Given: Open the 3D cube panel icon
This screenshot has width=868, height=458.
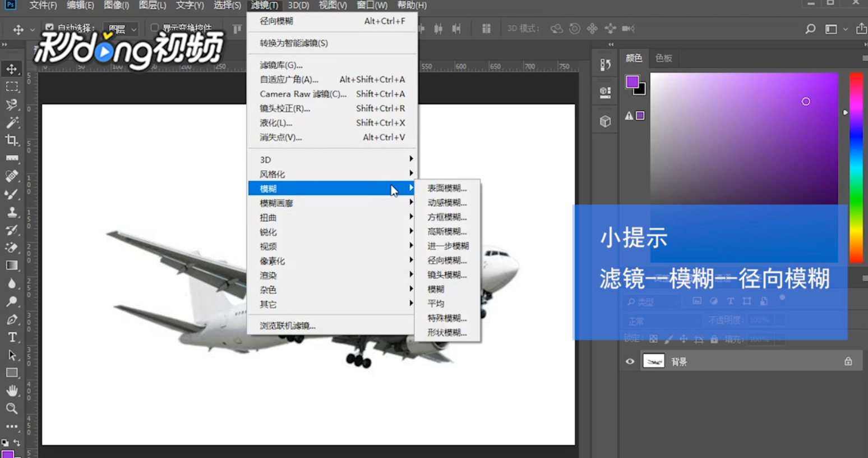Looking at the screenshot, I should pos(606,121).
